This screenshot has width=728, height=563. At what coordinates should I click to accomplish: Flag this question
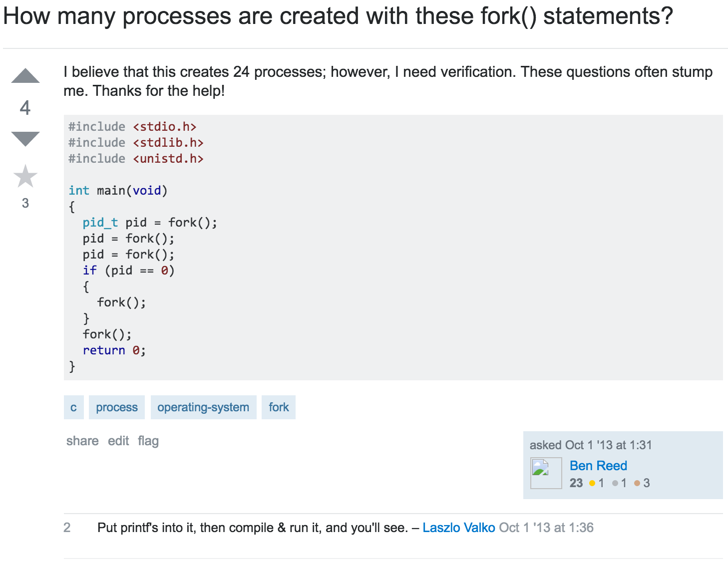coord(148,441)
